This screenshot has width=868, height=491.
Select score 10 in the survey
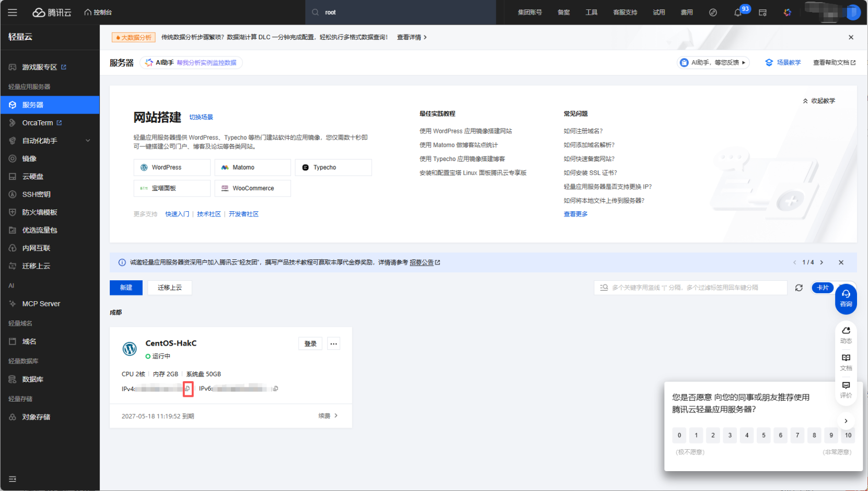(x=848, y=435)
